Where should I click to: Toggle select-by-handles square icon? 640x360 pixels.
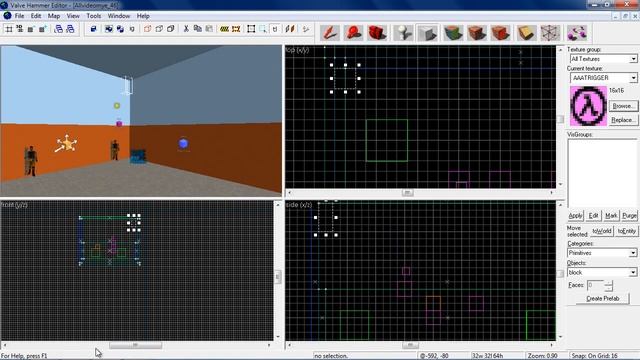point(251,29)
